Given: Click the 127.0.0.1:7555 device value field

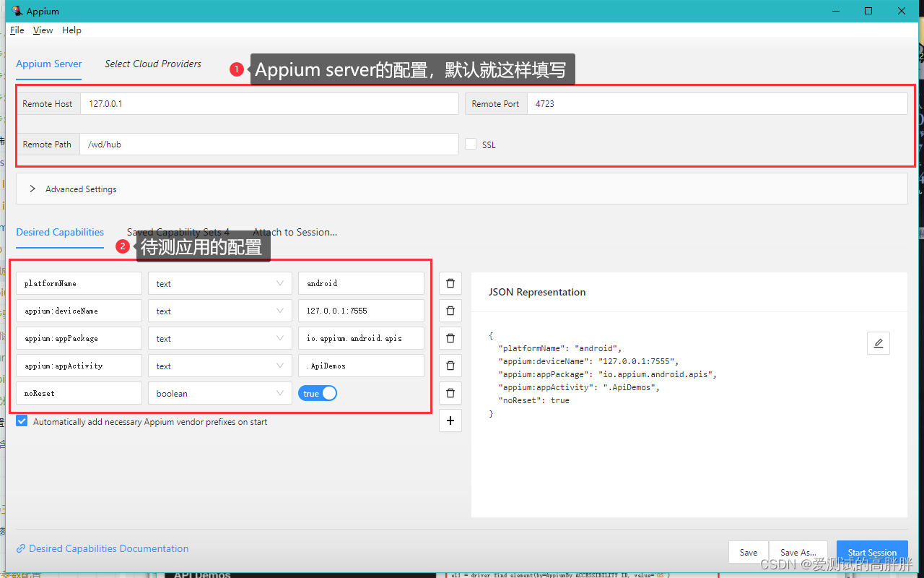Looking at the screenshot, I should (361, 311).
